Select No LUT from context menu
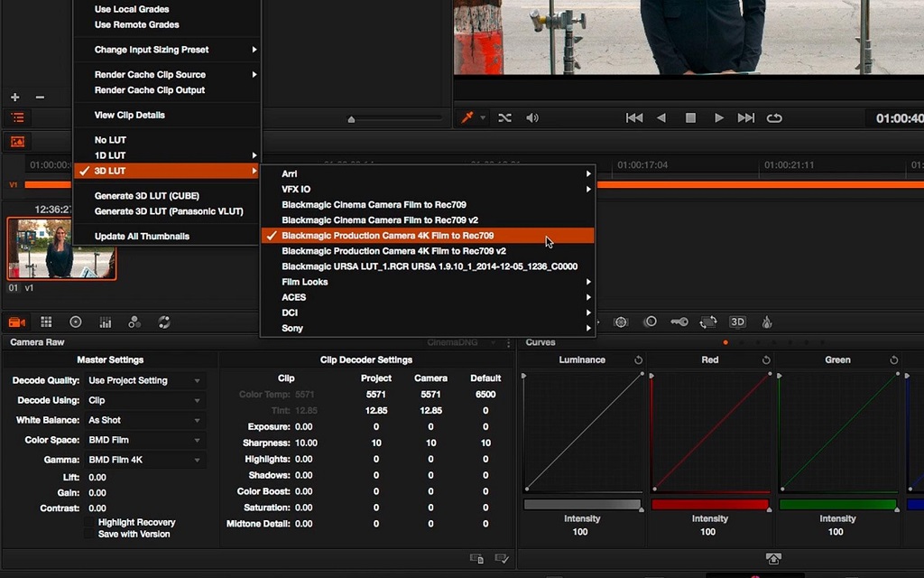Screen dimensions: 924x578 click(x=167, y=140)
